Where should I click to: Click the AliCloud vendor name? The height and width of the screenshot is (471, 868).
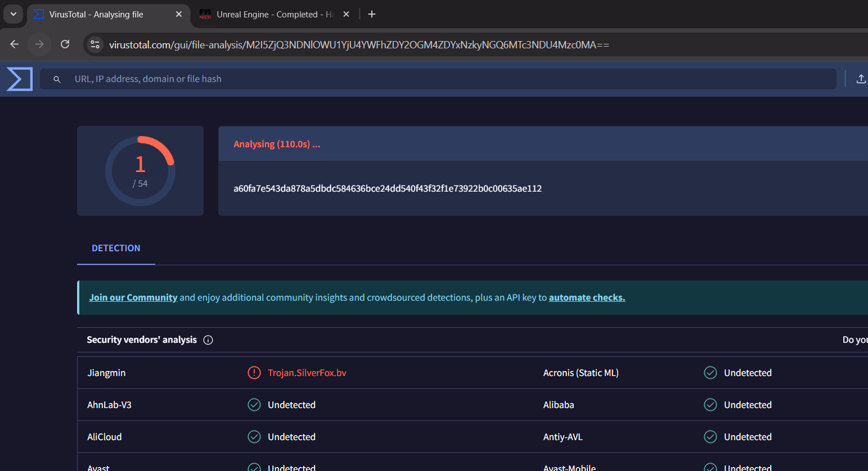pos(104,437)
